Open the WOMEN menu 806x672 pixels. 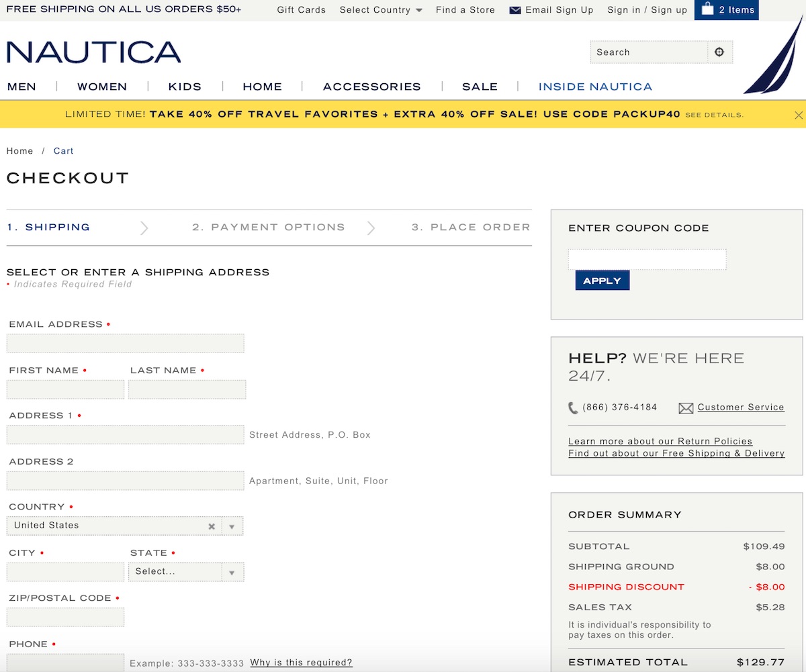102,87
